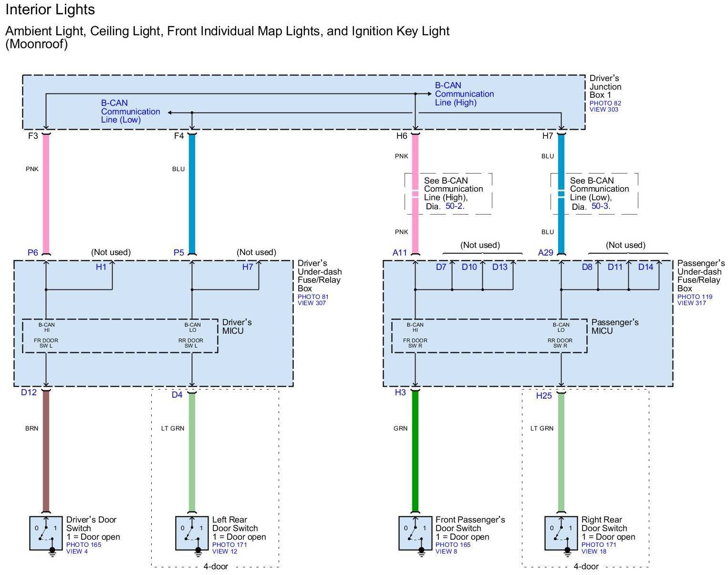Open PHOTO 119 of Passenger's Under-dash Fuse Box
The image size is (728, 575).
[695, 297]
